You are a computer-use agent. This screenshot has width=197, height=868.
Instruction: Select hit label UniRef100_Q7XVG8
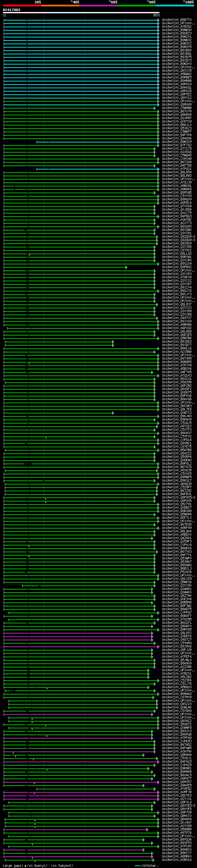(177, 206)
